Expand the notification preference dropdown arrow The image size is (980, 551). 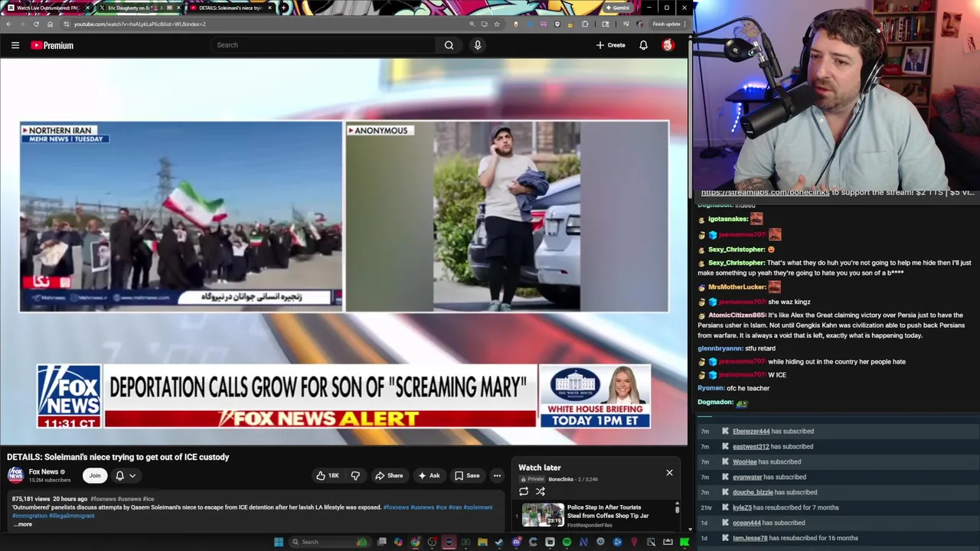click(x=132, y=476)
